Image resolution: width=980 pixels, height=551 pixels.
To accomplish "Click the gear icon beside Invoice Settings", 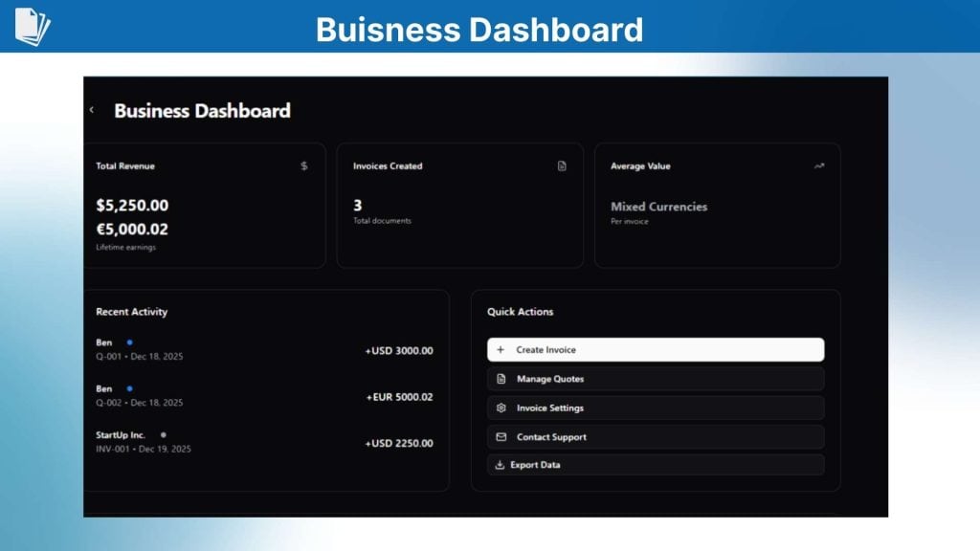I will (501, 408).
